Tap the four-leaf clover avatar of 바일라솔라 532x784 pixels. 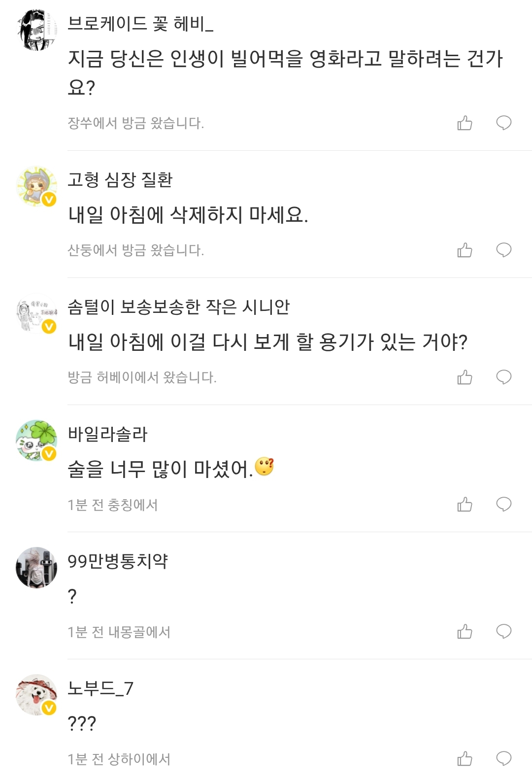click(x=36, y=441)
